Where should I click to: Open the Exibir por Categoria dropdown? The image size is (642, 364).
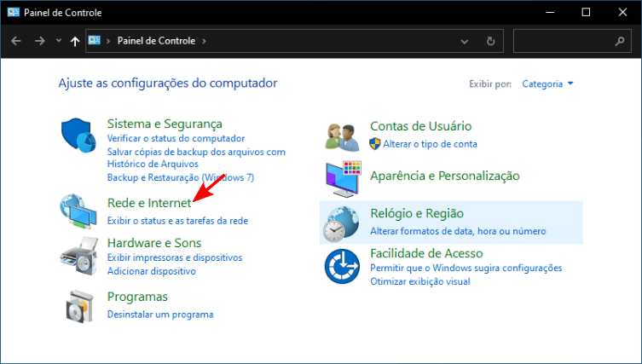click(x=547, y=84)
